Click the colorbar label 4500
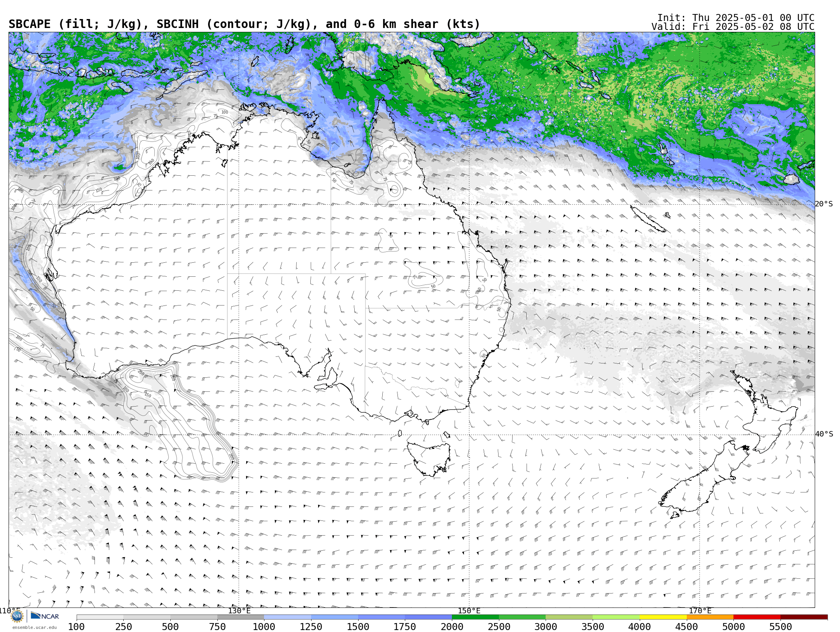This screenshot has width=840, height=632. coord(686,627)
